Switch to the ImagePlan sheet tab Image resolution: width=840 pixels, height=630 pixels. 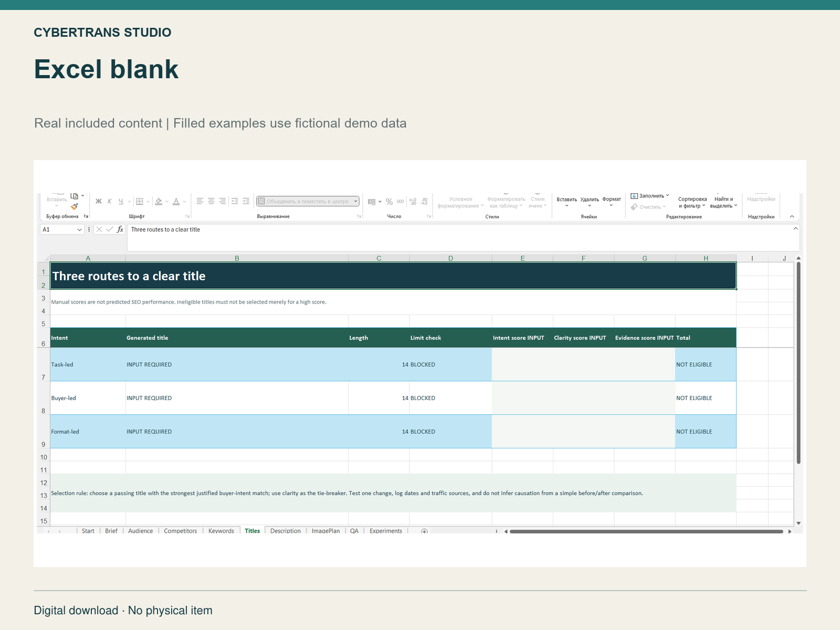(325, 531)
